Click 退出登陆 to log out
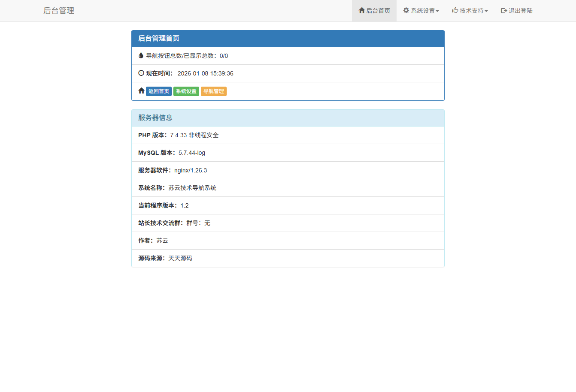This screenshot has height=392, width=576. (516, 10)
